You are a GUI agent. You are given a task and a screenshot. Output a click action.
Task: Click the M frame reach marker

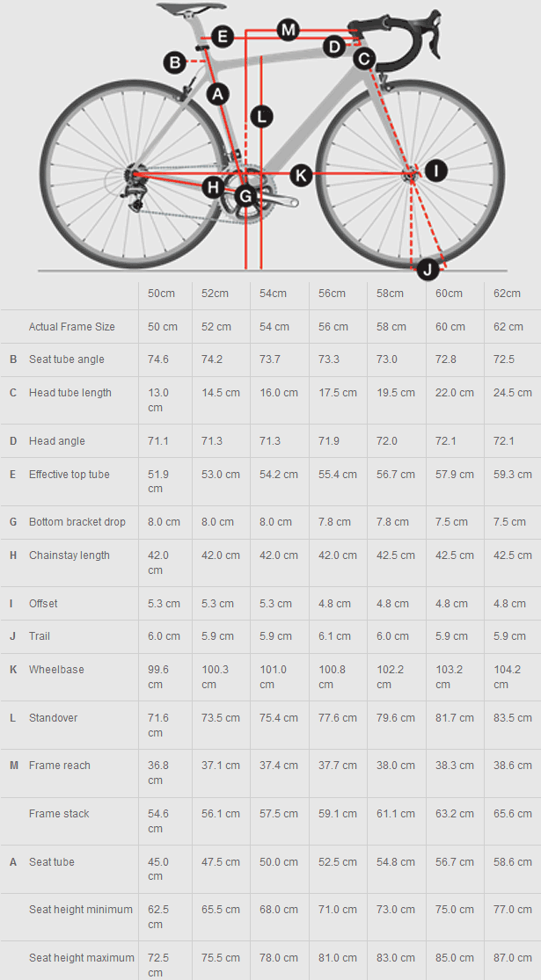tap(288, 30)
